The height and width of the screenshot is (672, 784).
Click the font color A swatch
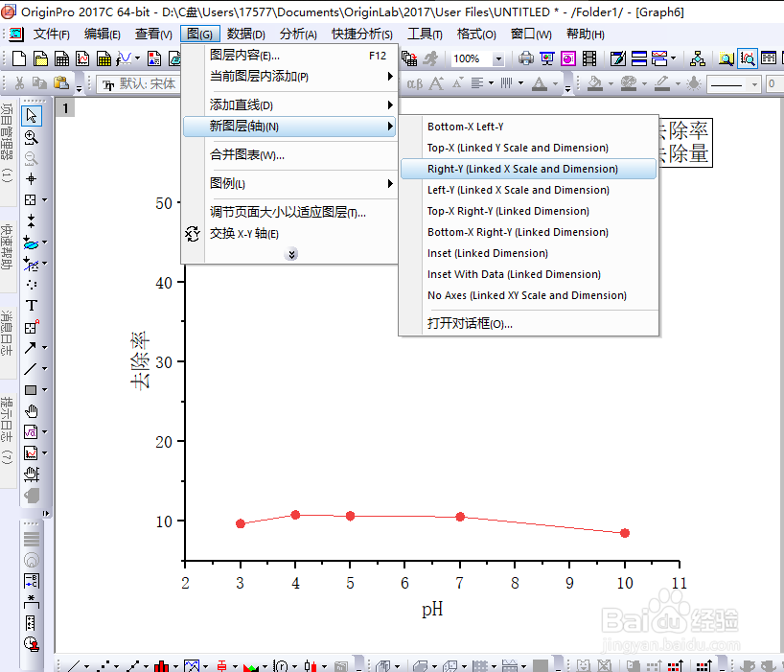coord(539,83)
